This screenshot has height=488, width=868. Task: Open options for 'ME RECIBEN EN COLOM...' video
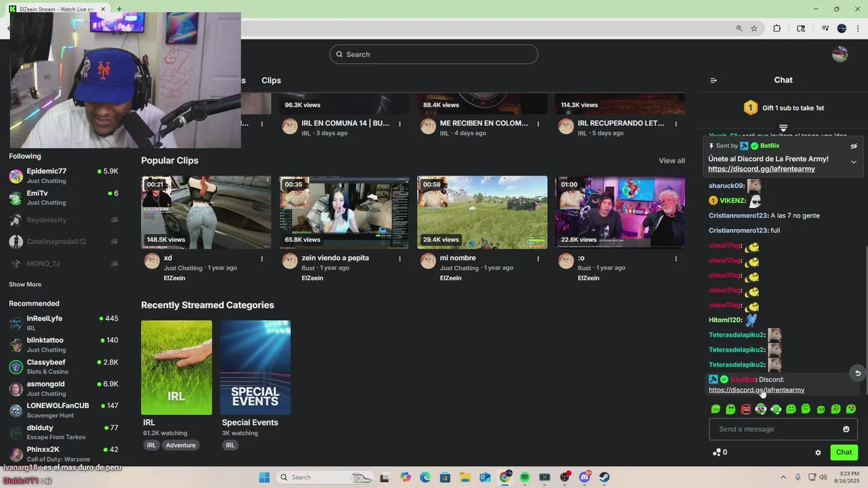pos(538,124)
